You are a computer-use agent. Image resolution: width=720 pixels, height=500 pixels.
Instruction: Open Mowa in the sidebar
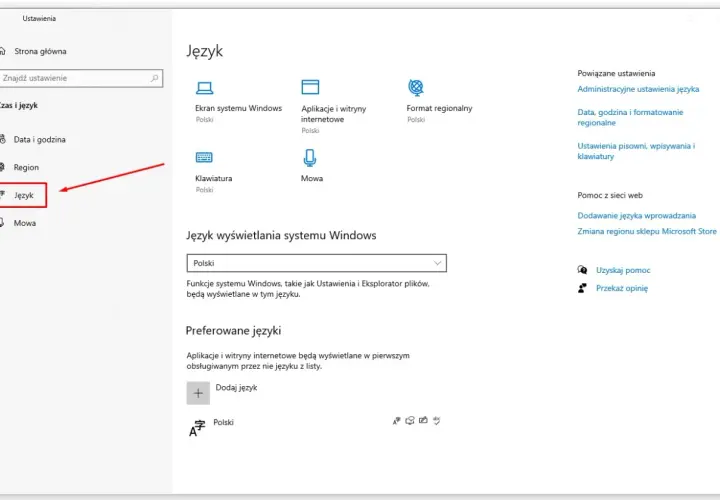25,223
